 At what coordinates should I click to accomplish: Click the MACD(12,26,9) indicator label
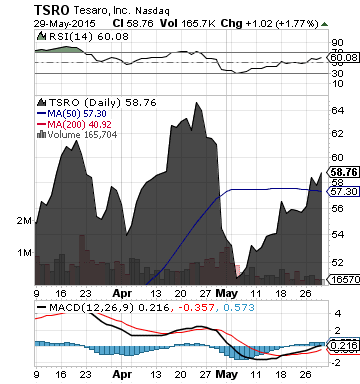(x=91, y=307)
